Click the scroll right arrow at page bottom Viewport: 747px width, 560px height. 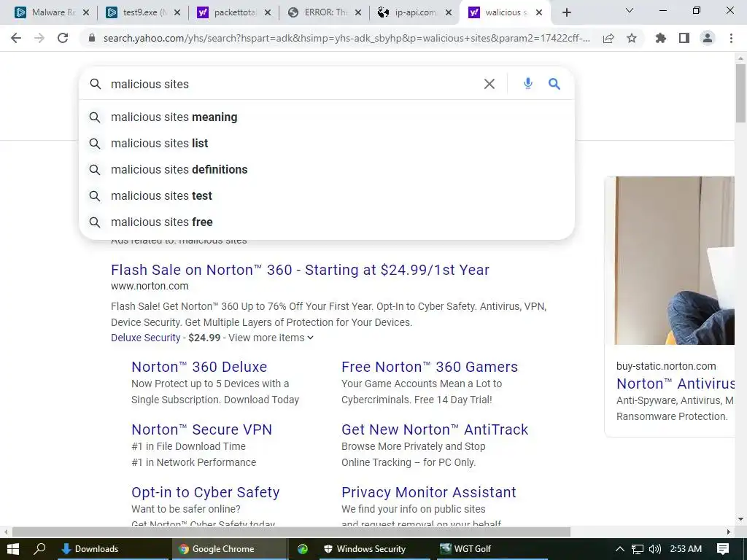[729, 532]
